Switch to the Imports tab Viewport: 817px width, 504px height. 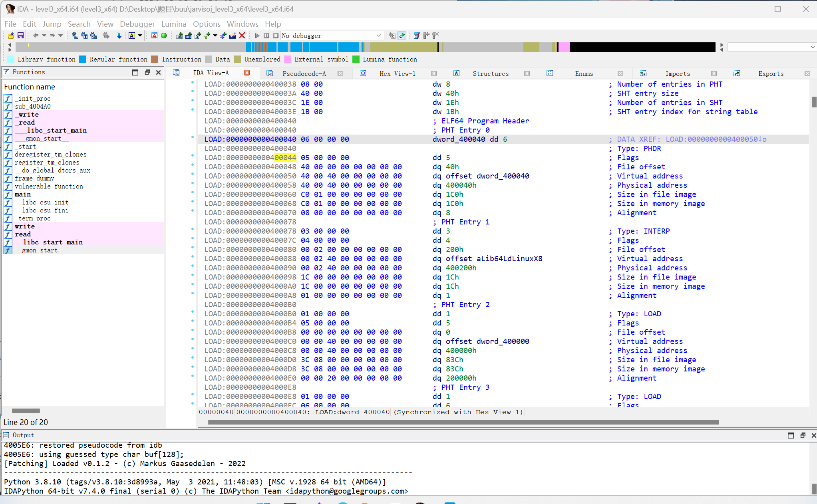[678, 73]
